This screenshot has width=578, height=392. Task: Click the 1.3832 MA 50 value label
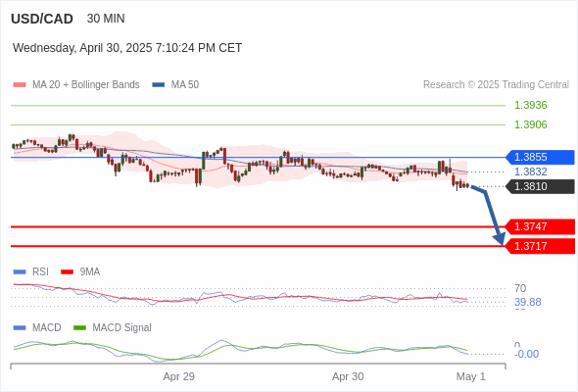530,171
